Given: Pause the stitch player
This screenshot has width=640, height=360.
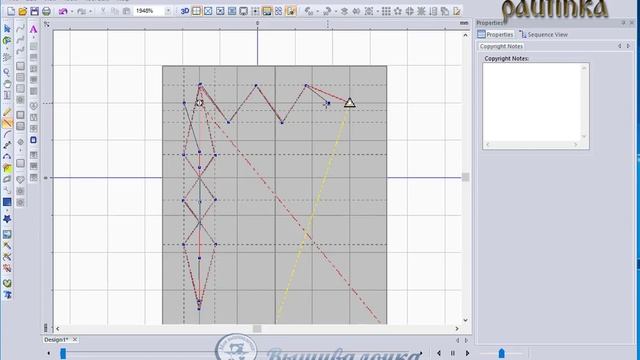Looking at the screenshot, I should pos(453,353).
